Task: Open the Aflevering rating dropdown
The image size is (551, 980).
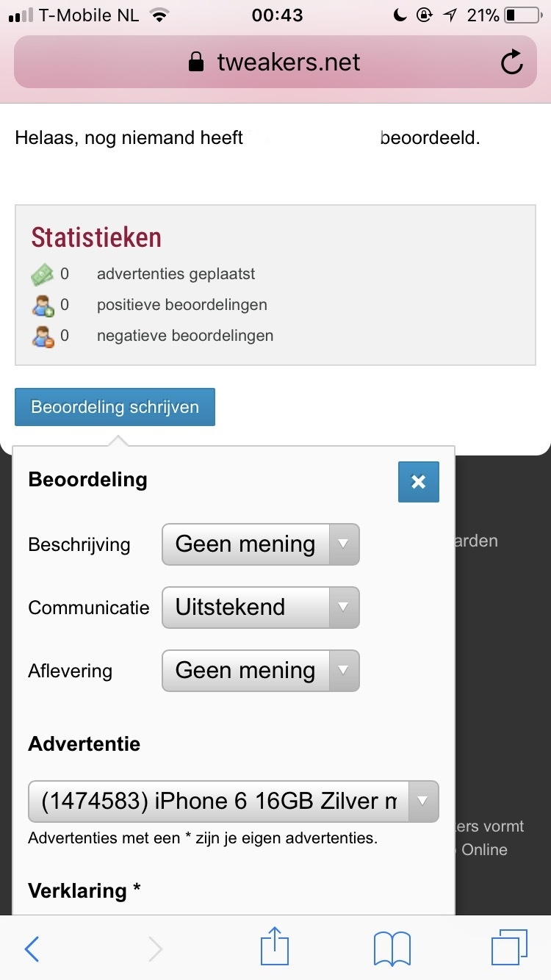Action: 260,671
